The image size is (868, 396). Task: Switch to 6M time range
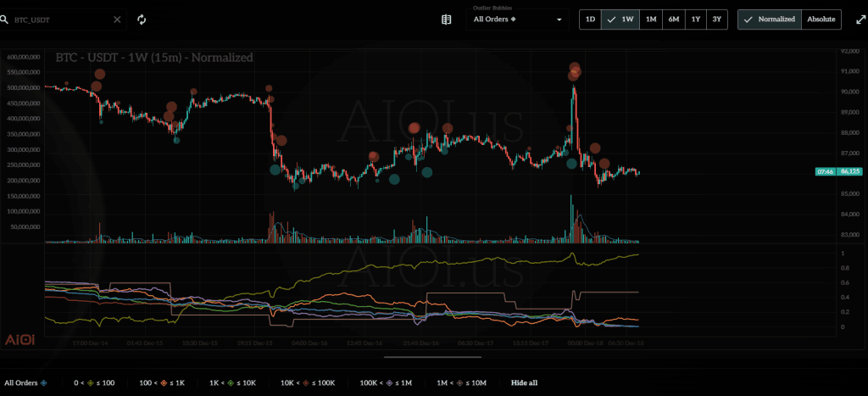pyautogui.click(x=673, y=19)
